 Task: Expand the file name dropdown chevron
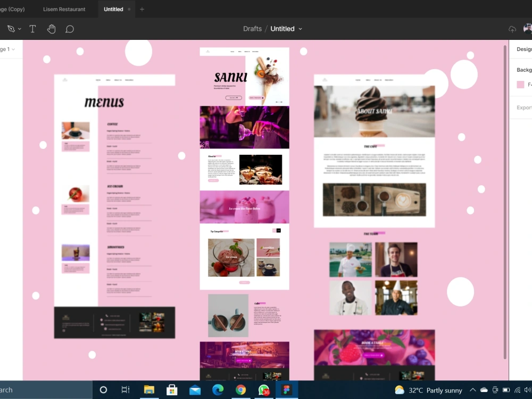tap(300, 29)
